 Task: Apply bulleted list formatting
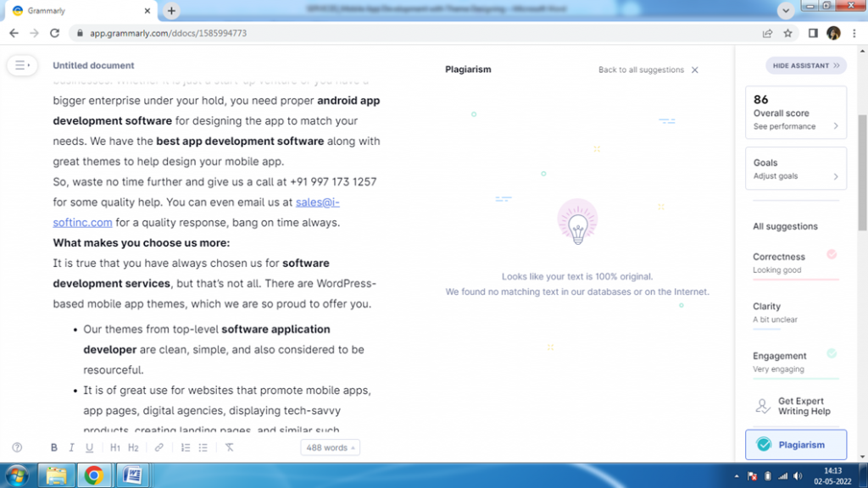(203, 447)
